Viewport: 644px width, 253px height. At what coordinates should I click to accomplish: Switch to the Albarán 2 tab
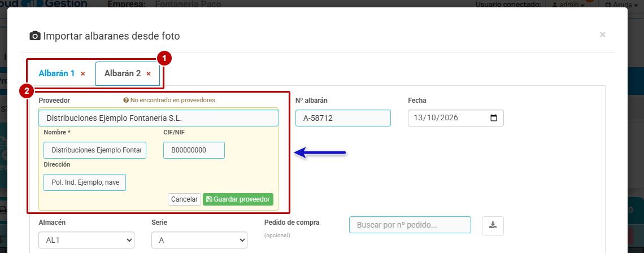pos(123,73)
